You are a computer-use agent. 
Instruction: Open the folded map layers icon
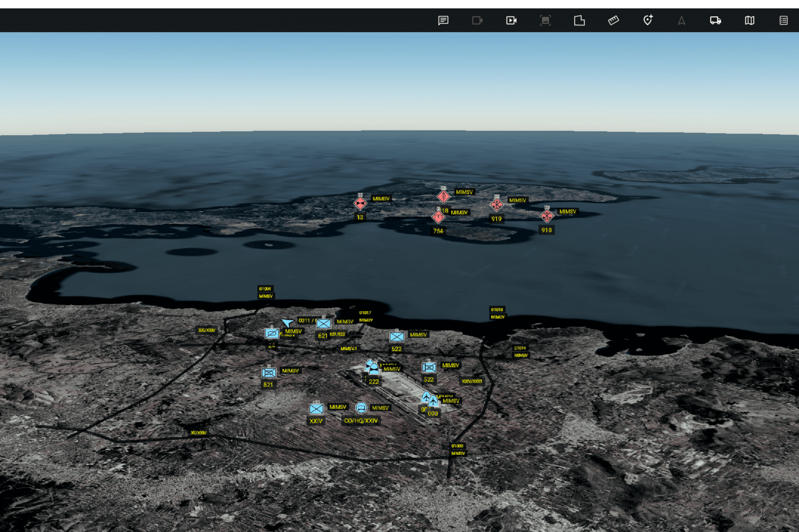(x=749, y=20)
